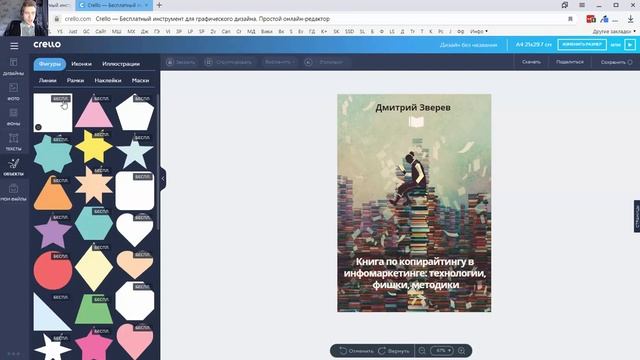Open the Фоны sidebar section
This screenshot has height=360, width=640.
tap(13, 117)
